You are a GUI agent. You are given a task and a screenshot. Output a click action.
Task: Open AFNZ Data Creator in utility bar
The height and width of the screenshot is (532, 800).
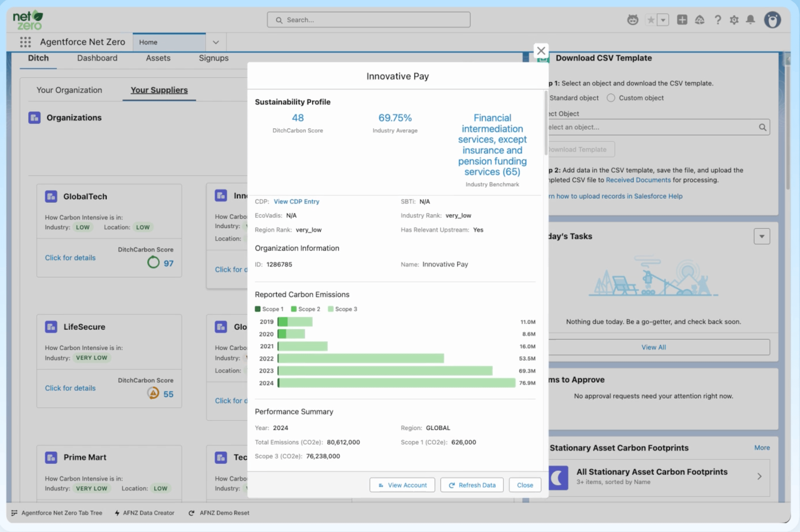145,513
